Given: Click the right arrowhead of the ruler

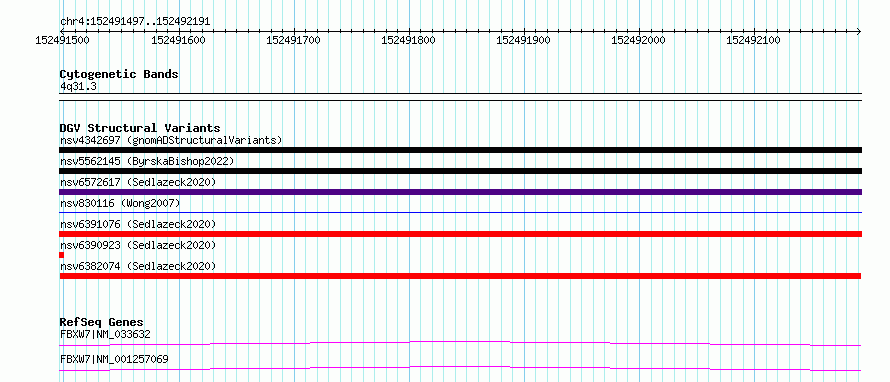Looking at the screenshot, I should pos(859,31).
